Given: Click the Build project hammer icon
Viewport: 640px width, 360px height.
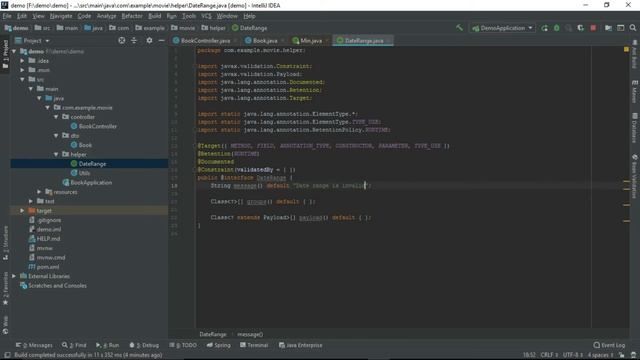Looking at the screenshot, I should (x=460, y=28).
